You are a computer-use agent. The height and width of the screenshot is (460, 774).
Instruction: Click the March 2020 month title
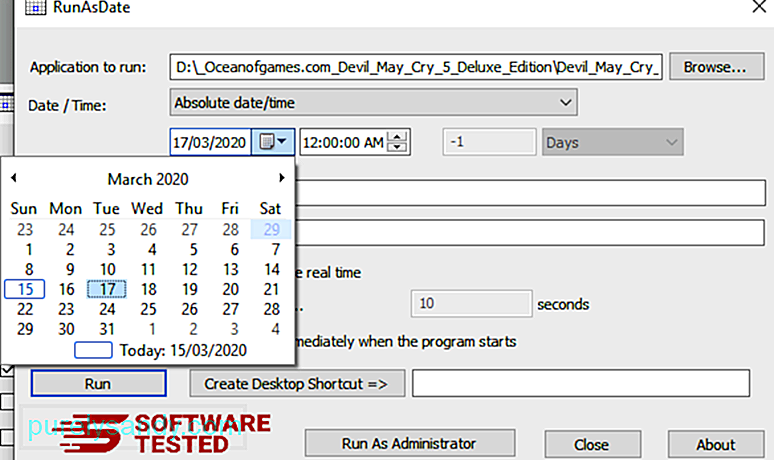pos(148,179)
